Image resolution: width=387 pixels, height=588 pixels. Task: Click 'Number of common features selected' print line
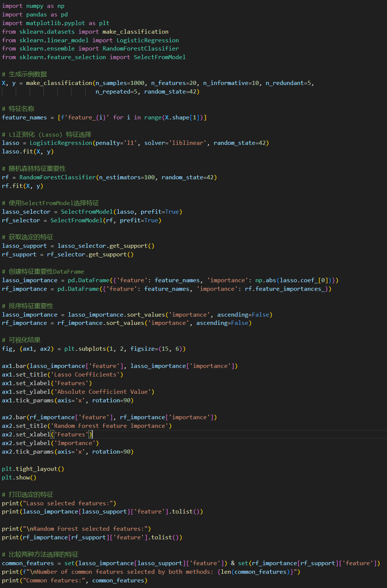pyautogui.click(x=151, y=572)
